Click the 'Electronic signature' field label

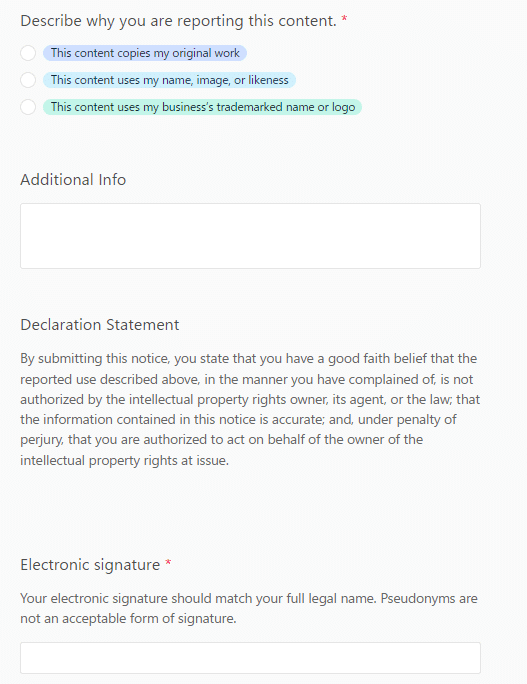(90, 565)
